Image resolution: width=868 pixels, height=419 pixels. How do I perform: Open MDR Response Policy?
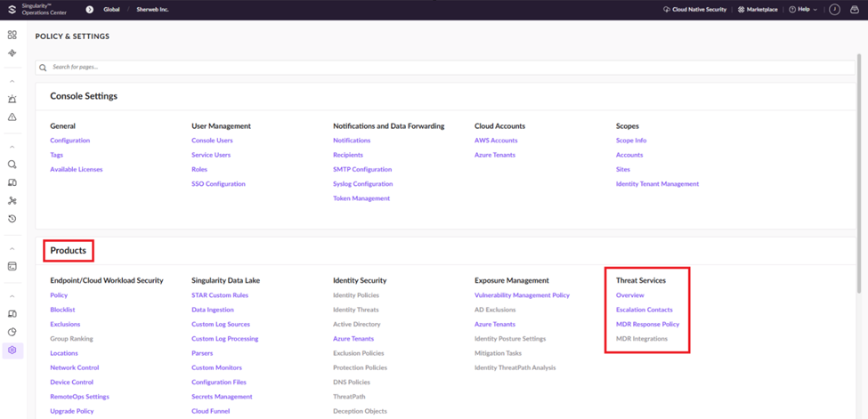point(648,325)
